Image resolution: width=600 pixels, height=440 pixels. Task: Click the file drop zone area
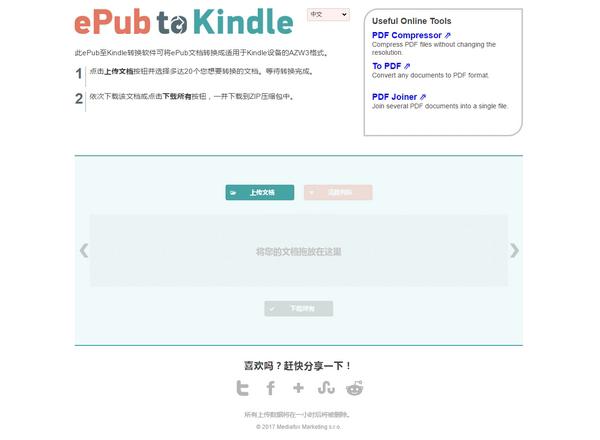click(299, 251)
